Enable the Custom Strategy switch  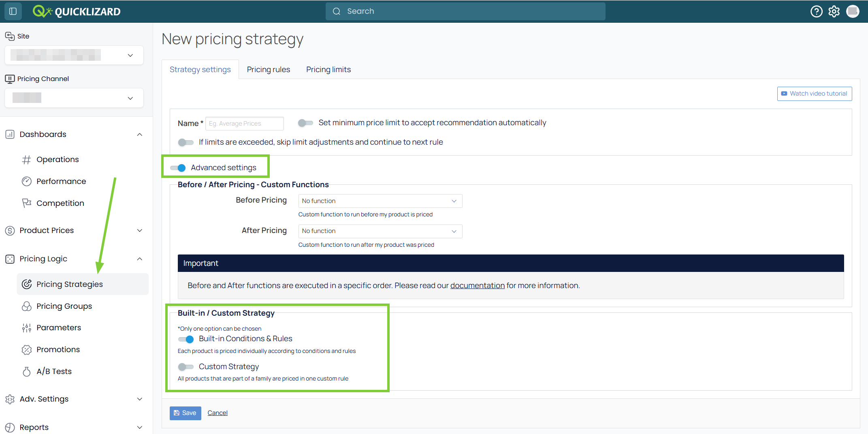(186, 367)
